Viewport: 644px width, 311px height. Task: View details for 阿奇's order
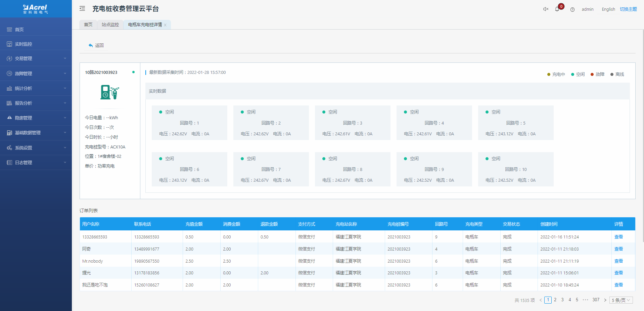618,249
